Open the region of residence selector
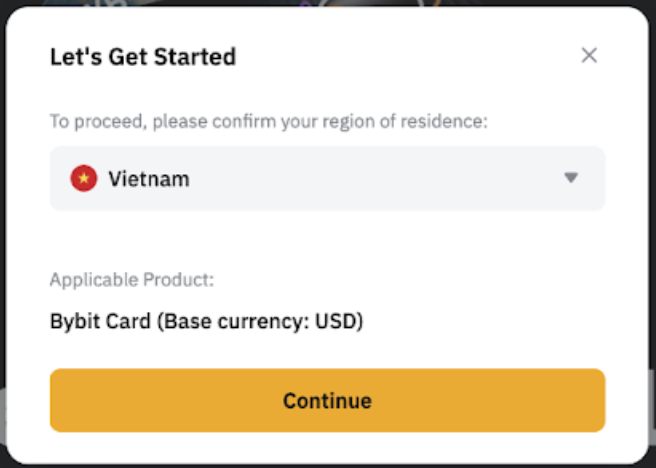The width and height of the screenshot is (656, 468). pyautogui.click(x=327, y=179)
